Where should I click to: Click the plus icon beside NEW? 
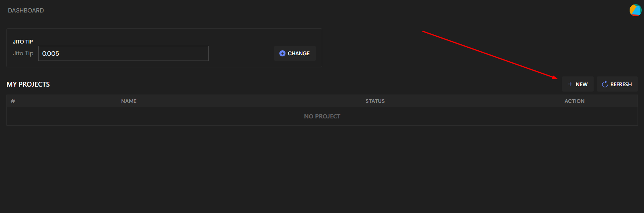click(x=570, y=84)
